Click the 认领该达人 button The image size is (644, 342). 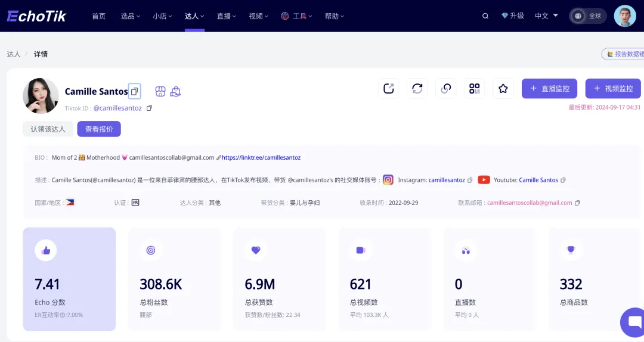point(48,129)
